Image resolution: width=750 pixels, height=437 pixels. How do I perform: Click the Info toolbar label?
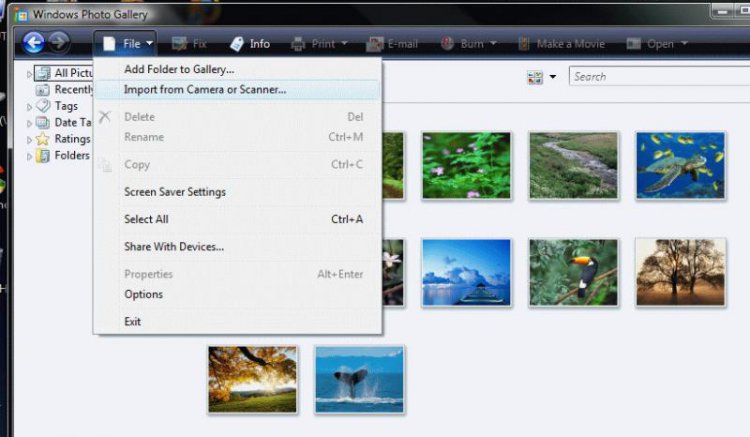click(260, 44)
